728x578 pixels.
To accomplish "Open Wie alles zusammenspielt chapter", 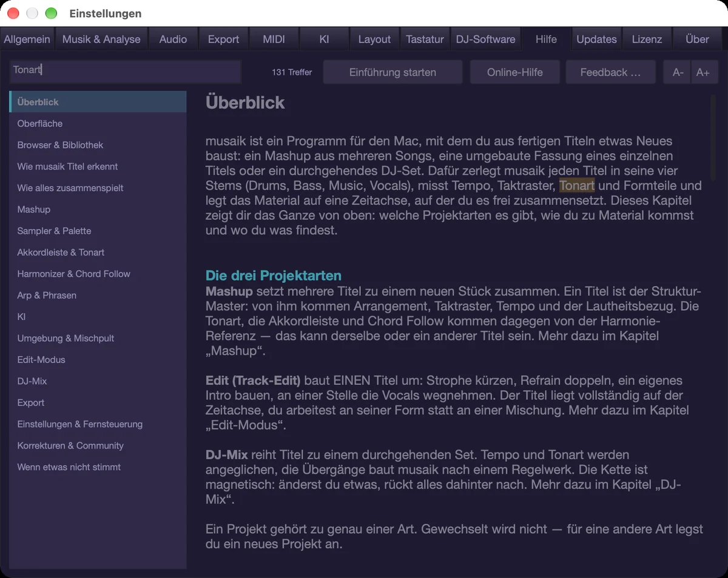I will click(98, 188).
